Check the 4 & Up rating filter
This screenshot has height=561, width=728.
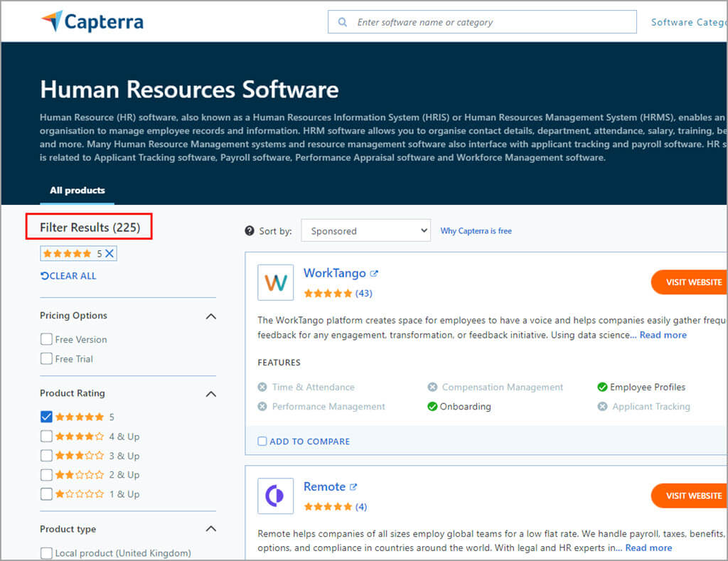[46, 437]
